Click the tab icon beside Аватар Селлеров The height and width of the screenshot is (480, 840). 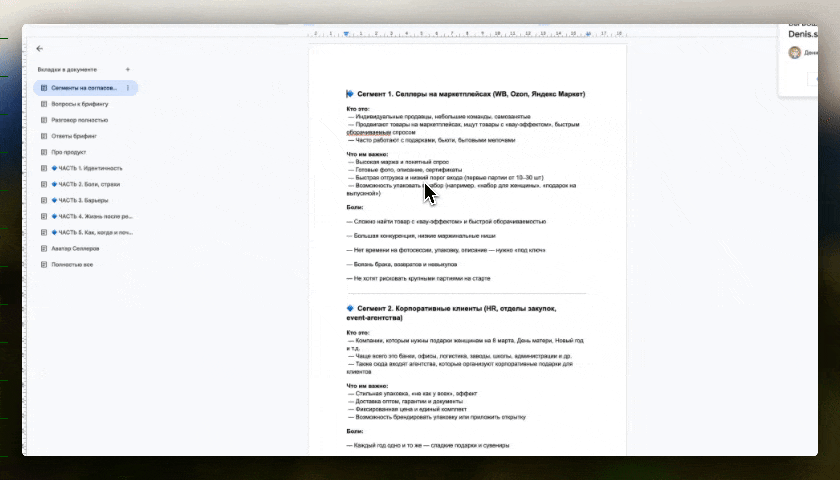(x=44, y=248)
